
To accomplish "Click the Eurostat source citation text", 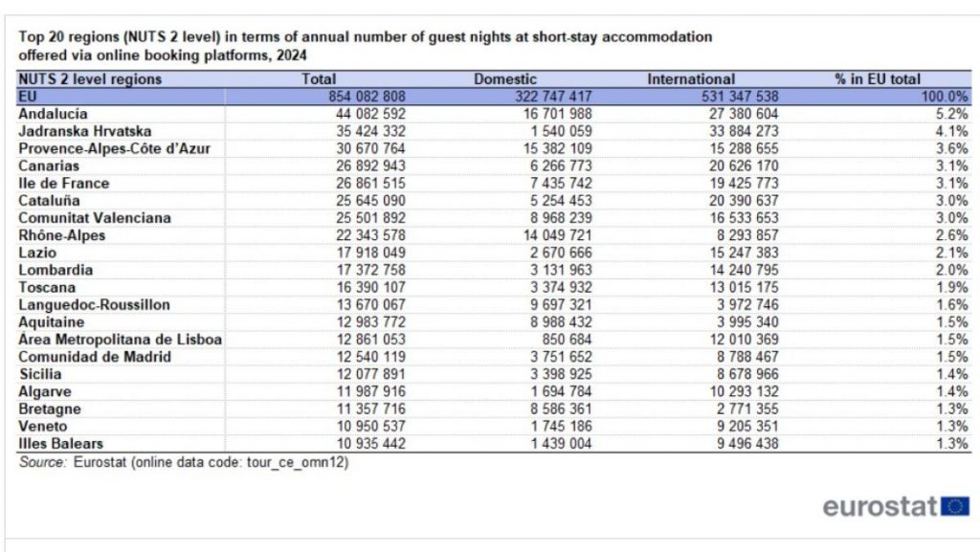I will tap(184, 463).
